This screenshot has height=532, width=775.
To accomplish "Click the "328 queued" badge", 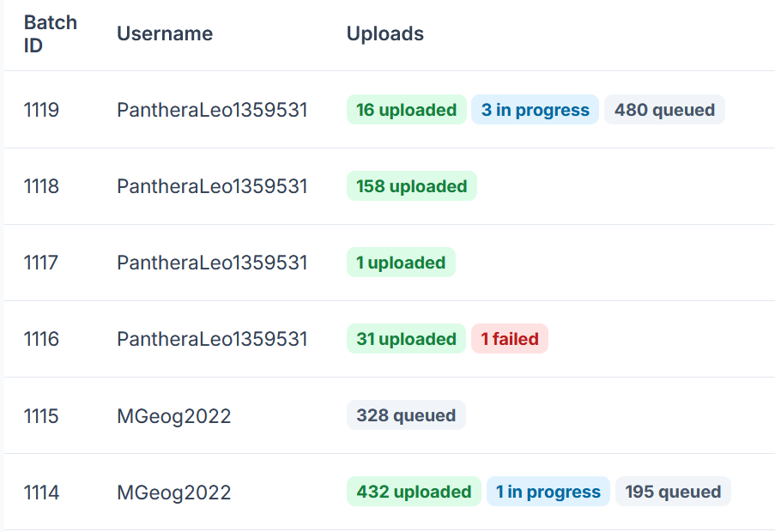I will click(x=406, y=415).
